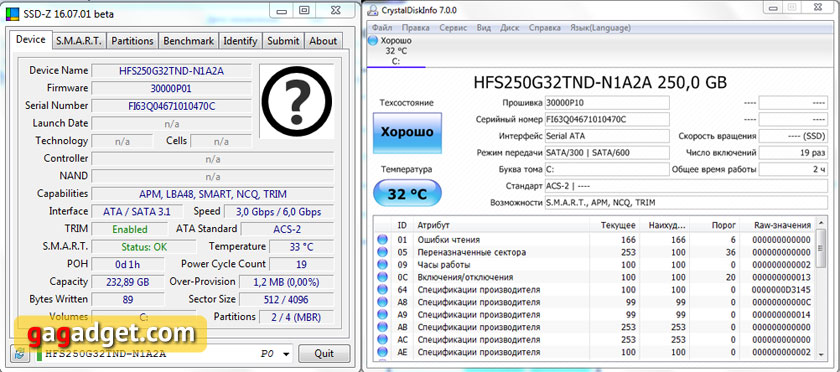Click the attribute list vertical scrollbar
Image resolution: width=840 pixels, height=372 pixels.
click(x=821, y=292)
